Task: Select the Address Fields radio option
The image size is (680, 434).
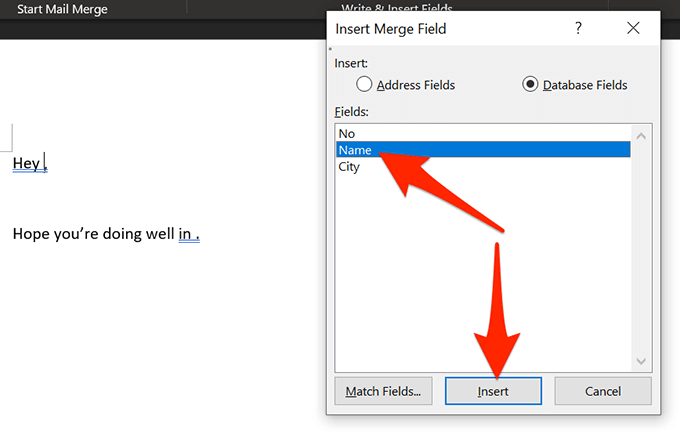Action: coord(365,85)
